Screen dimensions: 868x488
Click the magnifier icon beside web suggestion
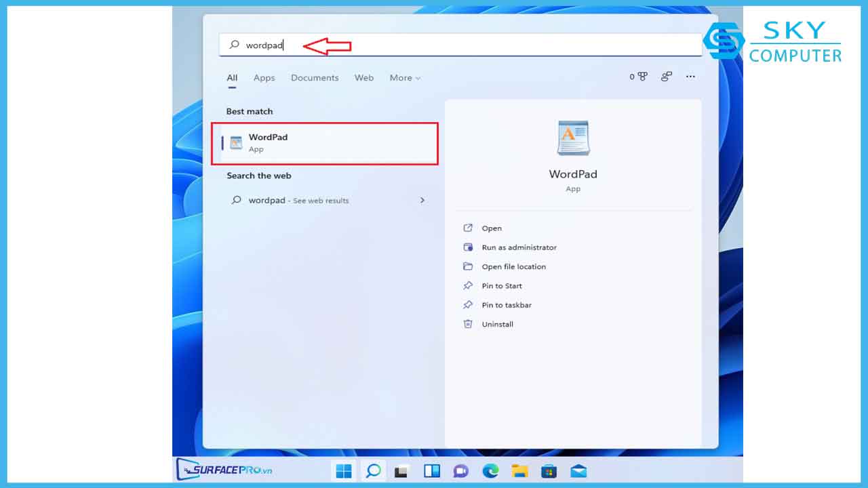(236, 201)
